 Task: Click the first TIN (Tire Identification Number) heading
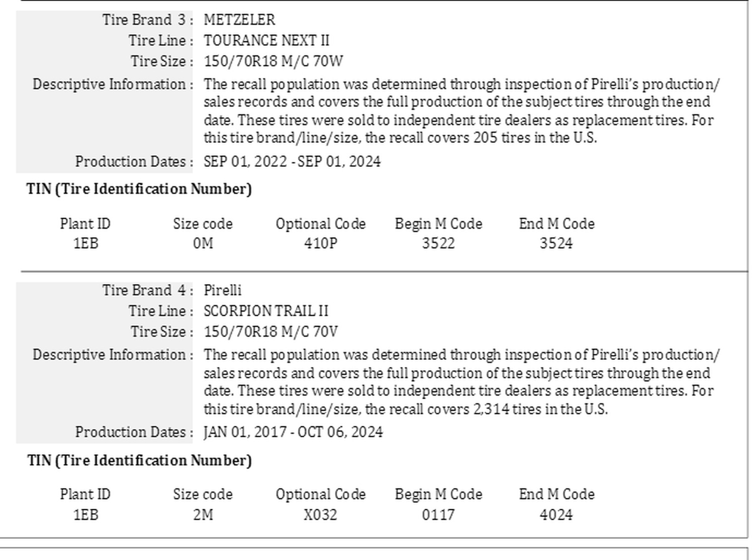(139, 190)
